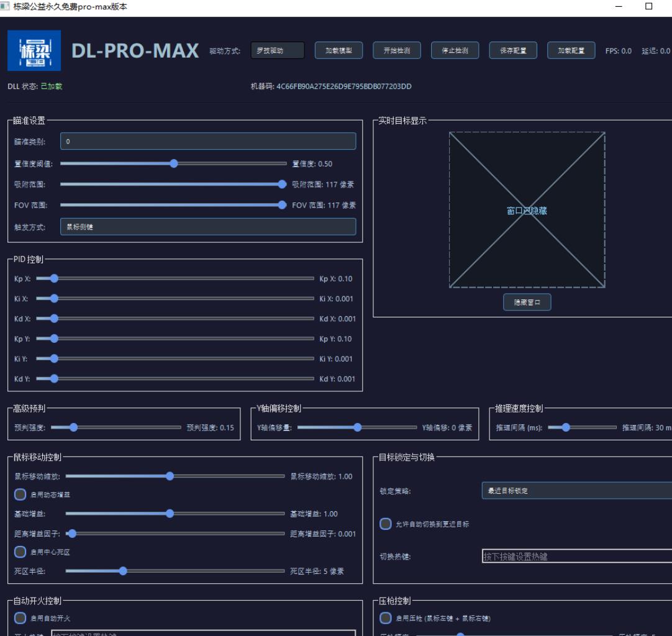Open the 瞄准类别 combo box
The height and width of the screenshot is (636, 672).
pyautogui.click(x=208, y=142)
